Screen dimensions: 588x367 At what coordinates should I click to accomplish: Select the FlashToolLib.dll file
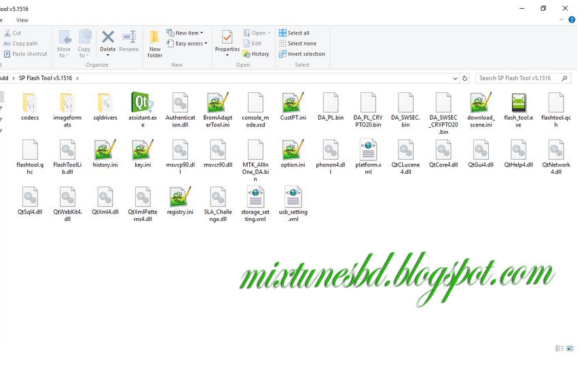tap(67, 157)
